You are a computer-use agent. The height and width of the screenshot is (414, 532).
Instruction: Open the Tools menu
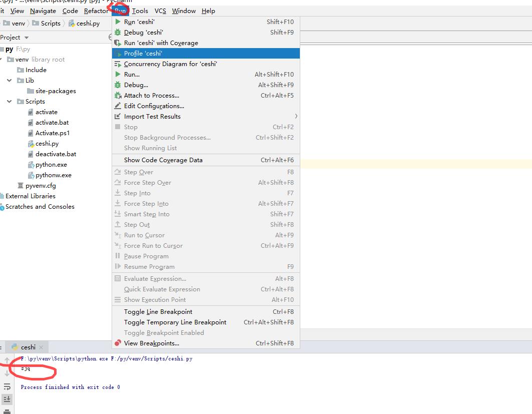pos(140,11)
